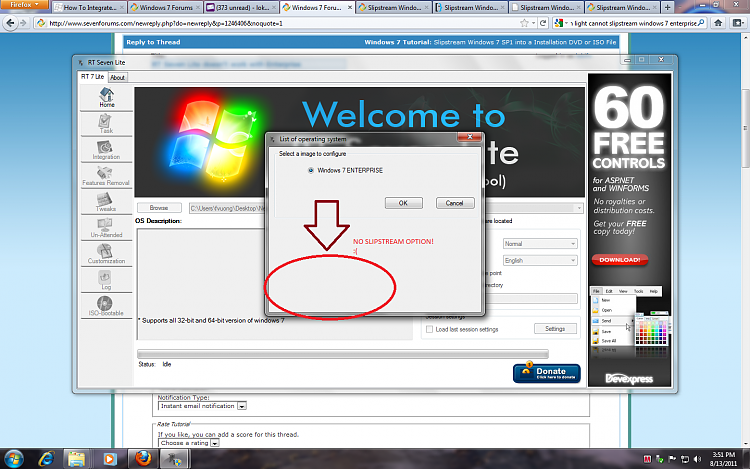The image size is (750, 469).
Task: Open the ISO-Bootable section
Action: [106, 306]
